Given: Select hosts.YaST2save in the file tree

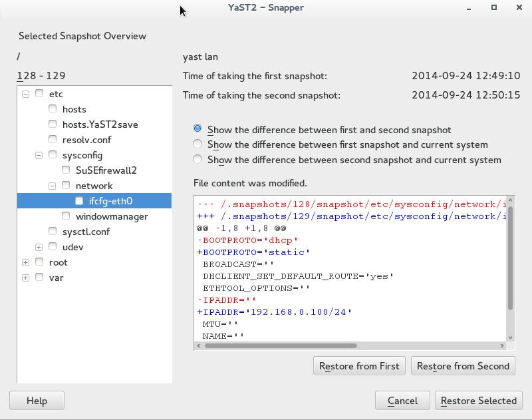Looking at the screenshot, I should 100,124.
